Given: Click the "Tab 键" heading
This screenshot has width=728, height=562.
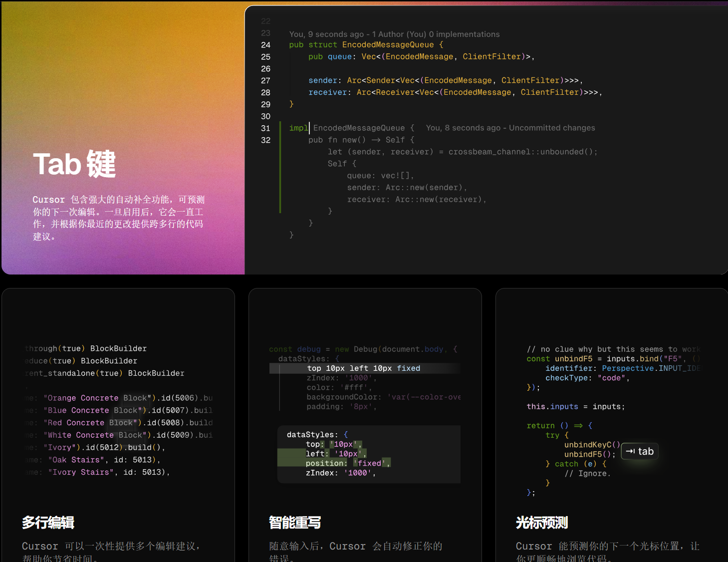Looking at the screenshot, I should (x=74, y=164).
